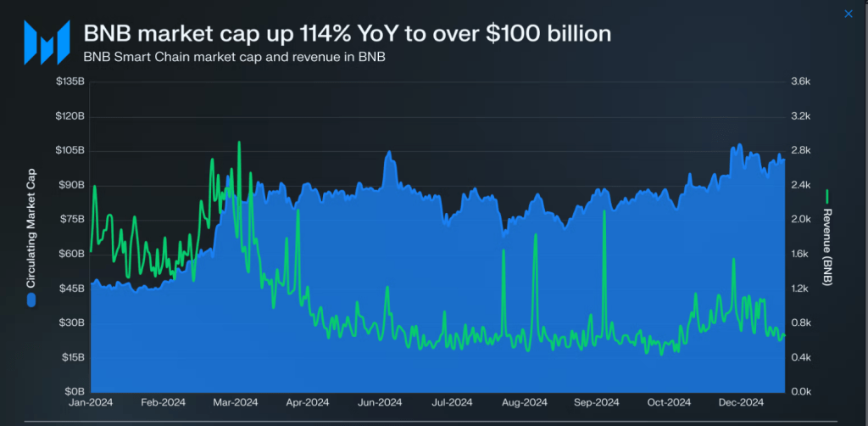868x426 pixels.
Task: Click the Circulating Market Cap axis label
Action: [x=31, y=228]
